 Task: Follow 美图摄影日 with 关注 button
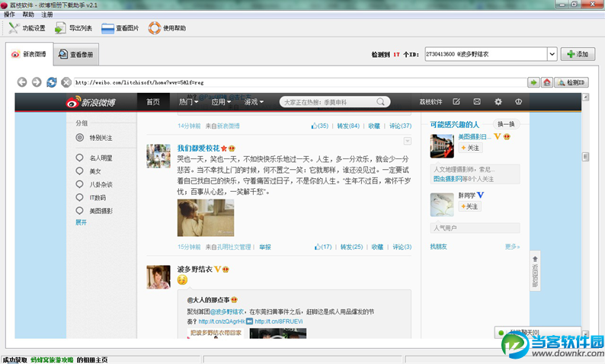click(470, 148)
